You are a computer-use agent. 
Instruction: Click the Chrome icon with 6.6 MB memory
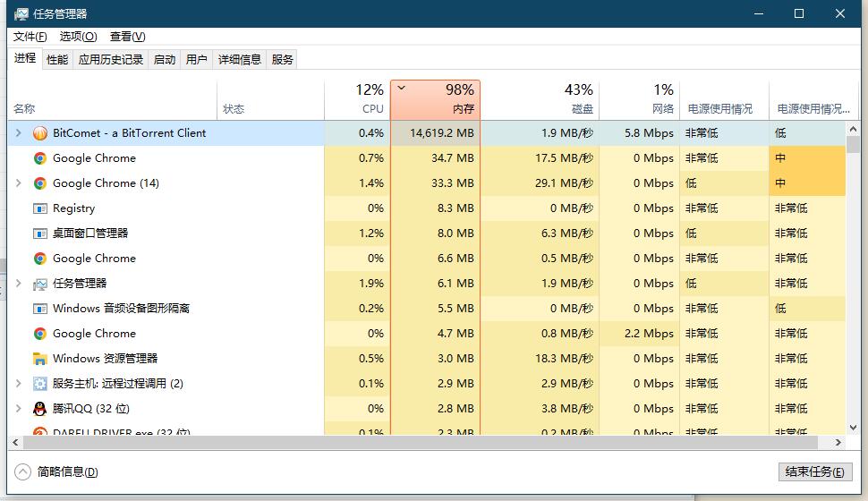pos(40,259)
